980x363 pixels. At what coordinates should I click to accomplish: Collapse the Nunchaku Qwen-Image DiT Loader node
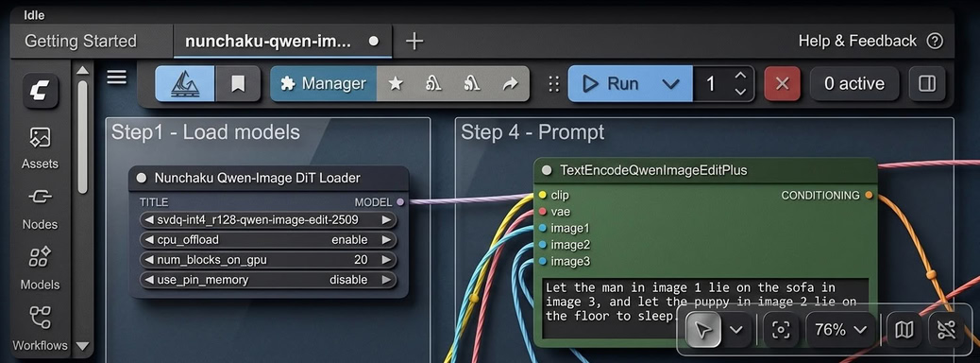(x=142, y=178)
